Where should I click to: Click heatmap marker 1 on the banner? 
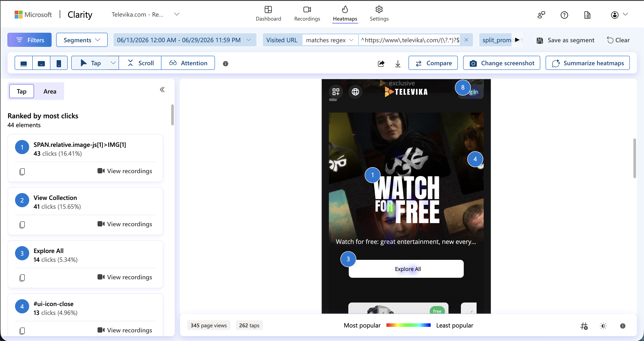coord(372,175)
